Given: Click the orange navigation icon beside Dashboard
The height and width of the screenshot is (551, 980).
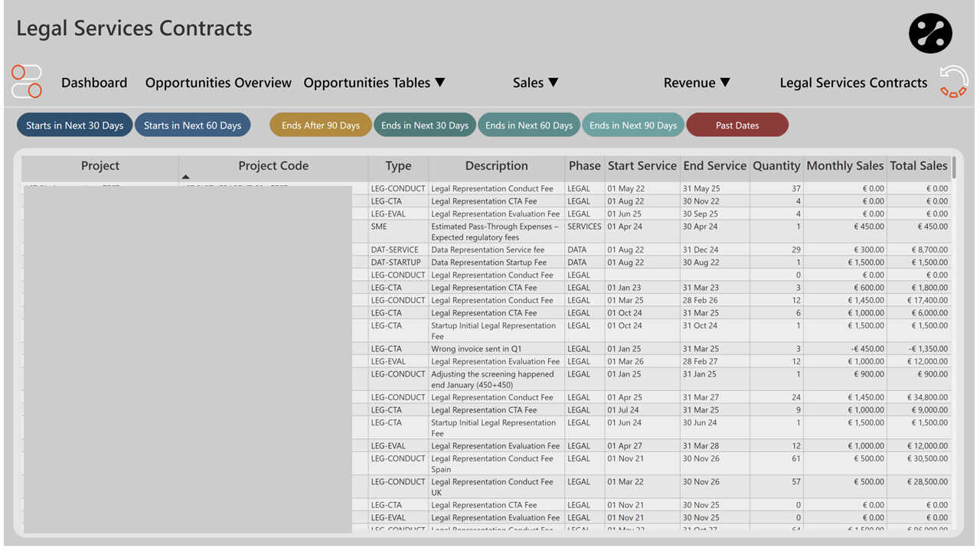Looking at the screenshot, I should click(26, 81).
